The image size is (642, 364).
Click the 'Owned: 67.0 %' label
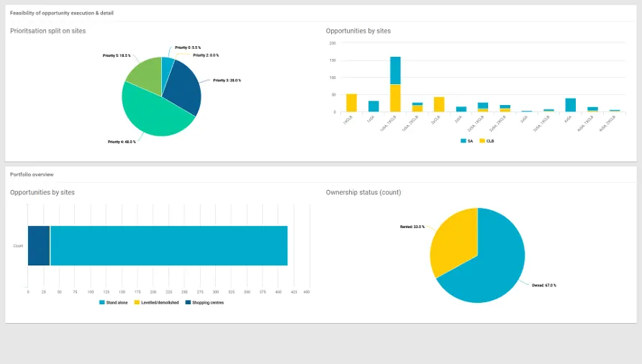coord(543,286)
